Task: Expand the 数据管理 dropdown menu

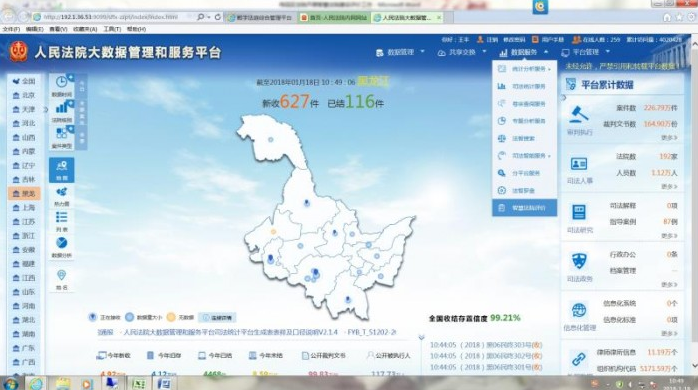Action: 401,53
